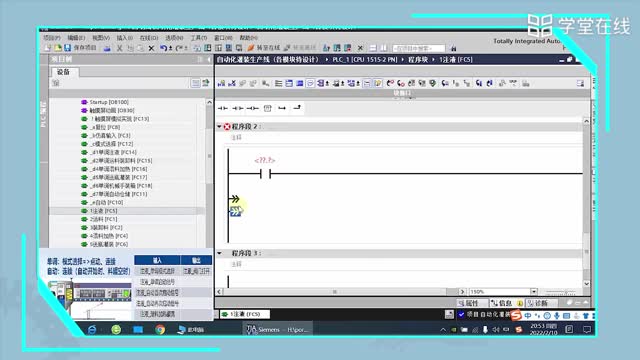Click the upper open branch arrow on power rail
Screen dimensions: 640x360
point(234,199)
